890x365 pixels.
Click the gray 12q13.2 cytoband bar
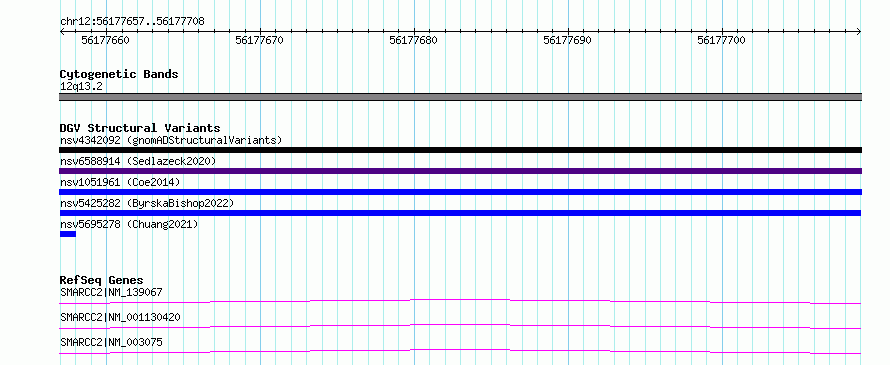pos(460,97)
